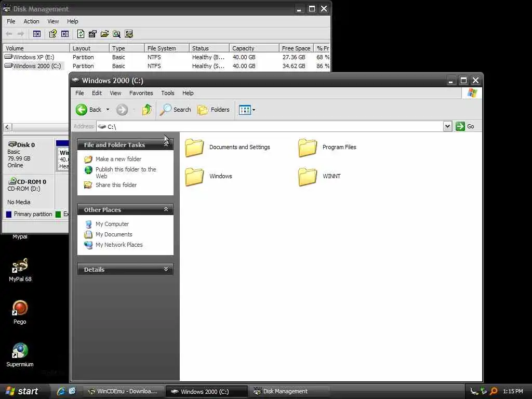Open the Favorites menu
The width and height of the screenshot is (532, 399).
coord(141,93)
